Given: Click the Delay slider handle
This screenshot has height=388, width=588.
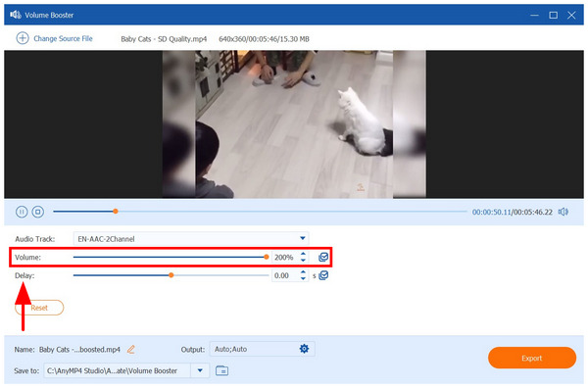Looking at the screenshot, I should 171,275.
